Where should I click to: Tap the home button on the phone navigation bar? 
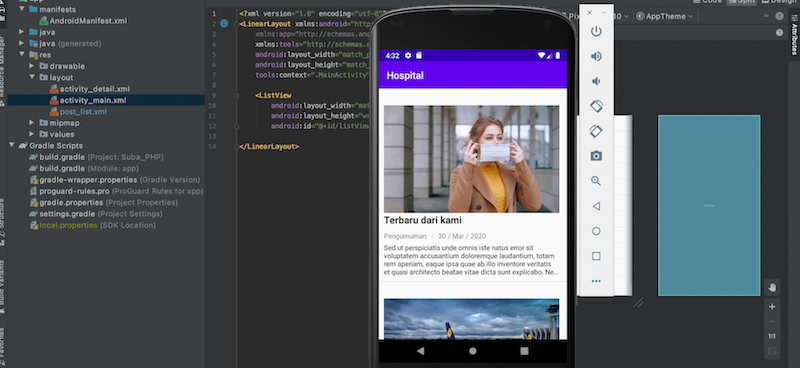point(472,351)
